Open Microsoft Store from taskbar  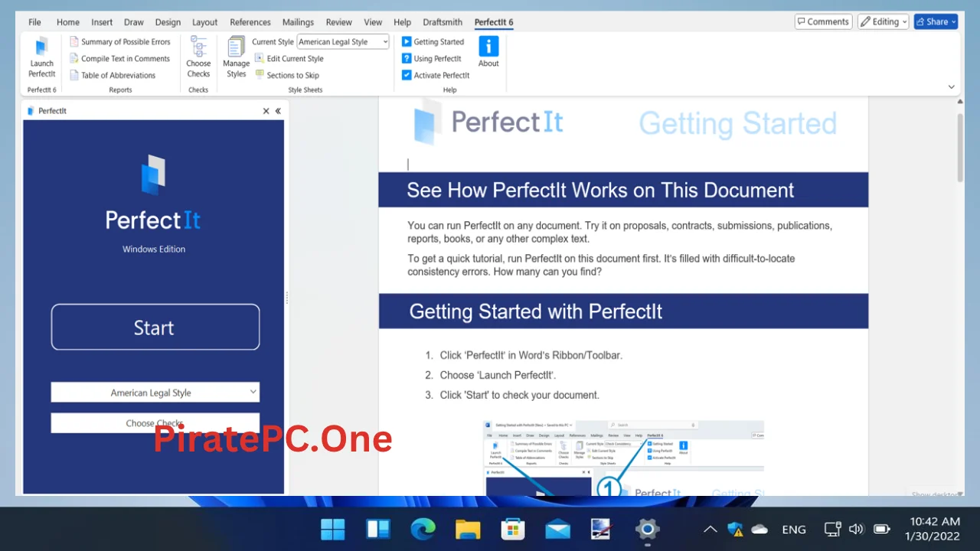tap(513, 529)
